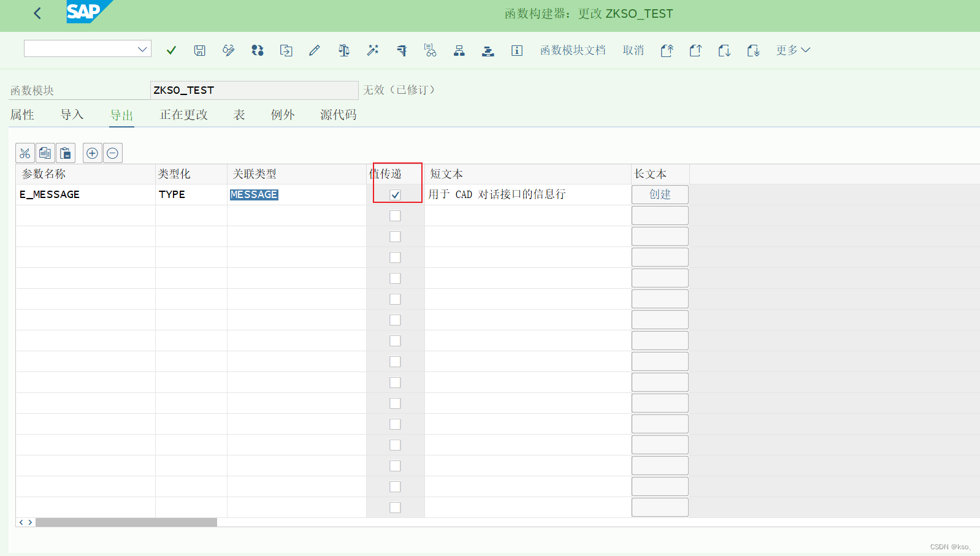Click the last down-arrow page icon before 更多
Screen dimensions: 980x556
coord(753,50)
